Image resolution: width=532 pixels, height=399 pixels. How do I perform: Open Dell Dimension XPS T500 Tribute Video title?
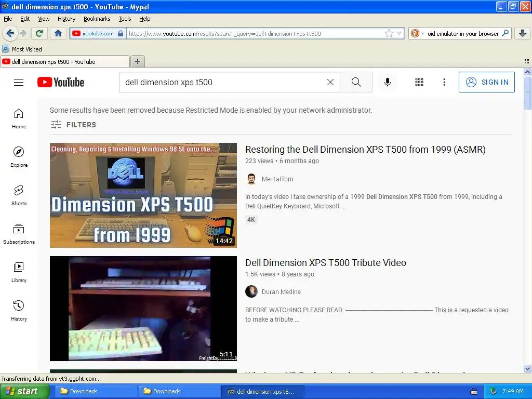pyautogui.click(x=326, y=262)
